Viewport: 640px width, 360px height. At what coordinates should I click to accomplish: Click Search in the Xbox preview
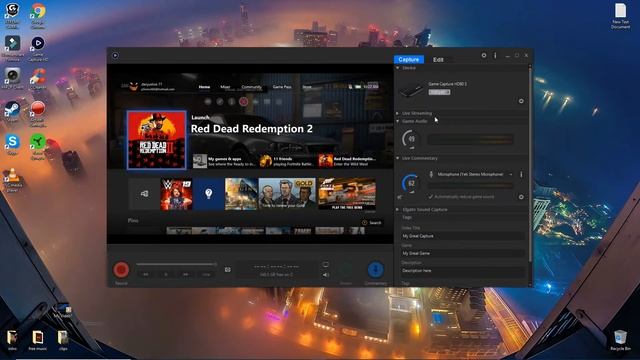click(372, 222)
